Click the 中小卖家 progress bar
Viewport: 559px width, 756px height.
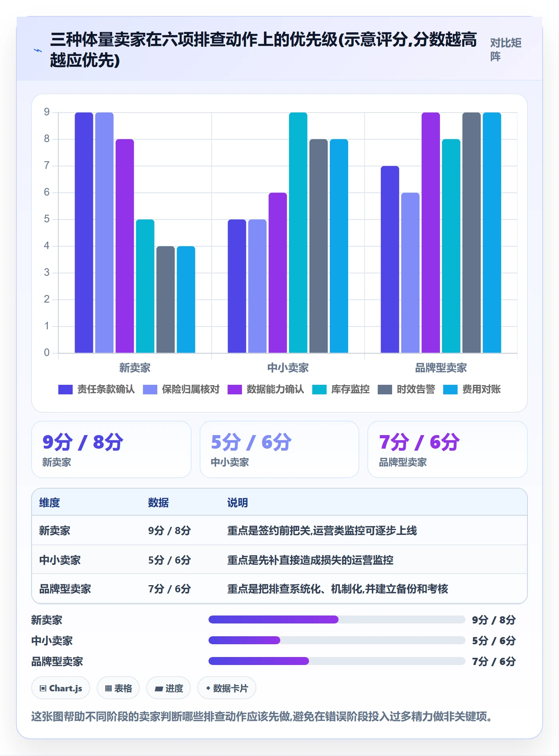(337, 640)
